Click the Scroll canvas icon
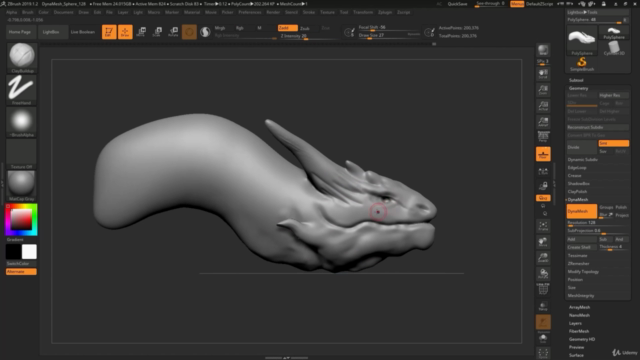The width and height of the screenshot is (640, 360). (x=543, y=73)
